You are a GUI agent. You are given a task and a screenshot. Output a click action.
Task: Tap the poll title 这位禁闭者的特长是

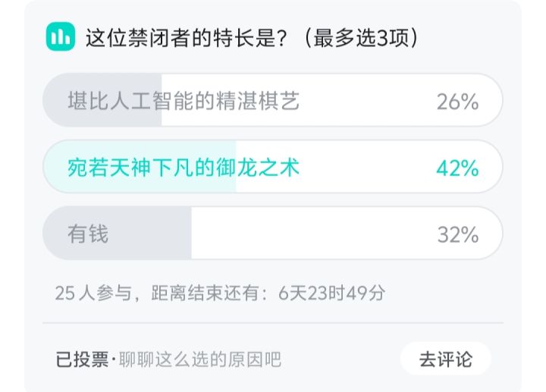click(x=186, y=38)
